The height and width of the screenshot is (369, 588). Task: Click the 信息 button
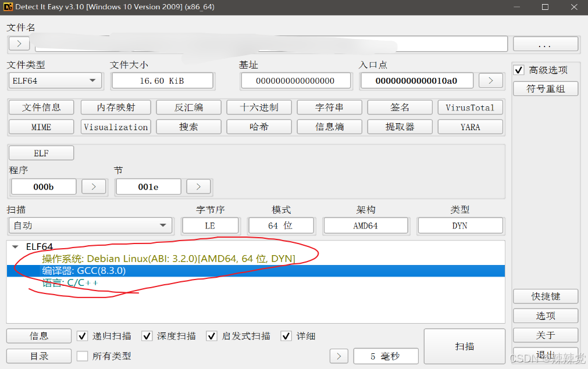39,336
